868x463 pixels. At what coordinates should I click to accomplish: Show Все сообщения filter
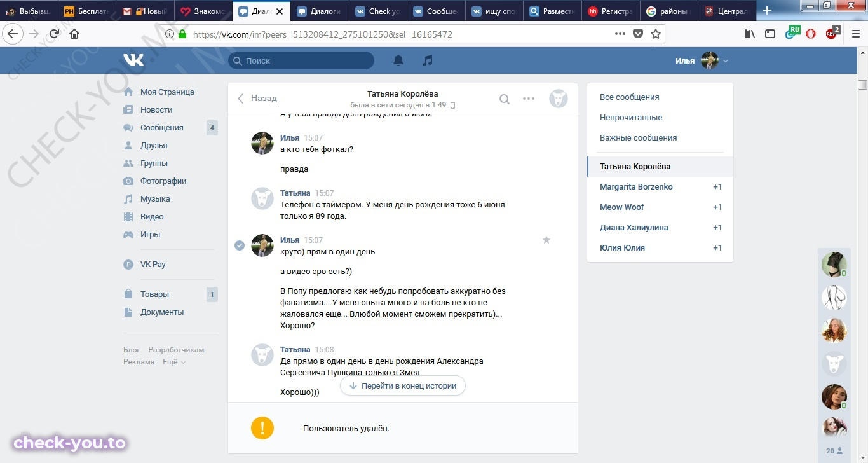coord(660,97)
